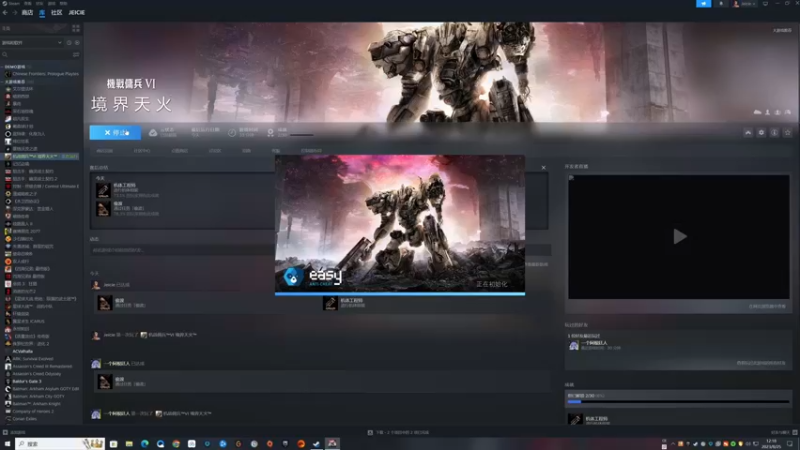Image resolution: width=800 pixels, height=450 pixels.
Task: Click the recent activity clock icon in sidebar
Action: (x=69, y=43)
